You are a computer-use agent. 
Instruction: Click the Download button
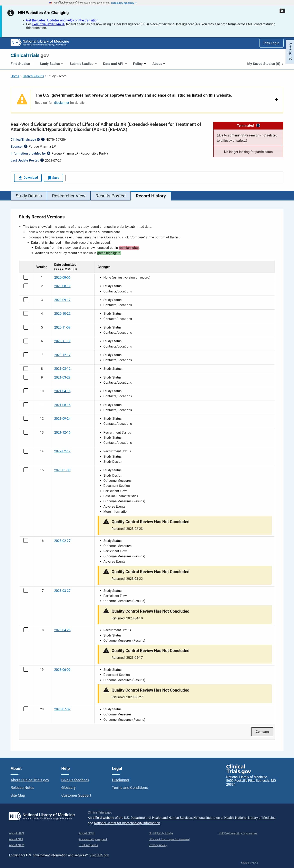pos(28,178)
